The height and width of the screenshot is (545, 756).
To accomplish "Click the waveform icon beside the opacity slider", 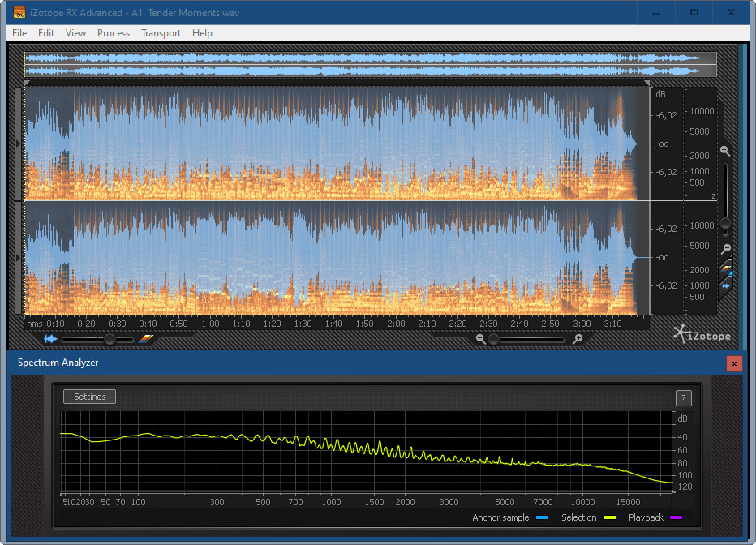I will pyautogui.click(x=50, y=339).
